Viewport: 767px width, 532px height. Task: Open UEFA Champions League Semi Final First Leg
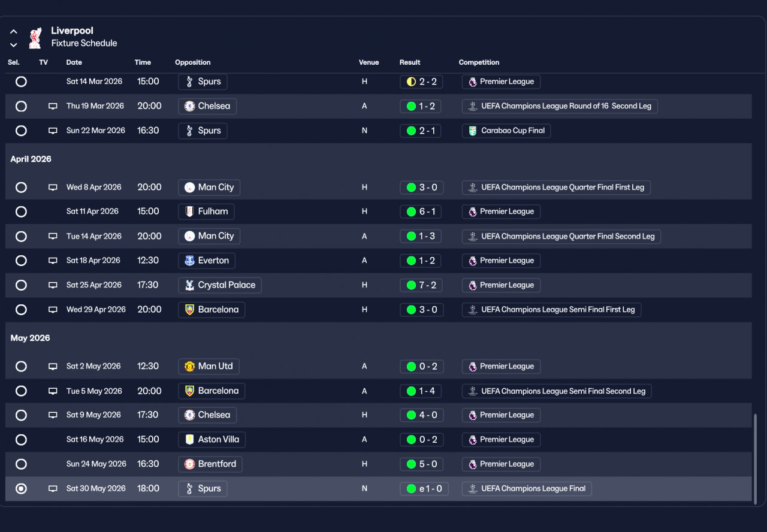tap(551, 310)
